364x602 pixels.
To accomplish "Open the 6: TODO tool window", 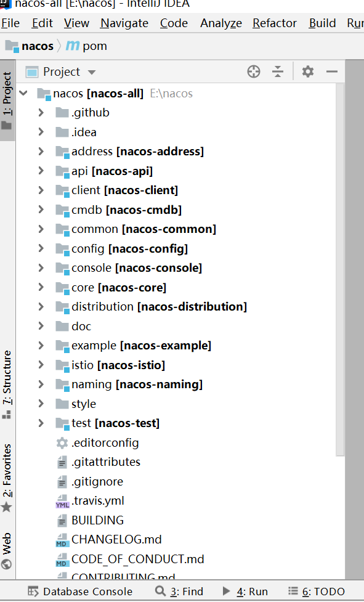I will tap(317, 592).
